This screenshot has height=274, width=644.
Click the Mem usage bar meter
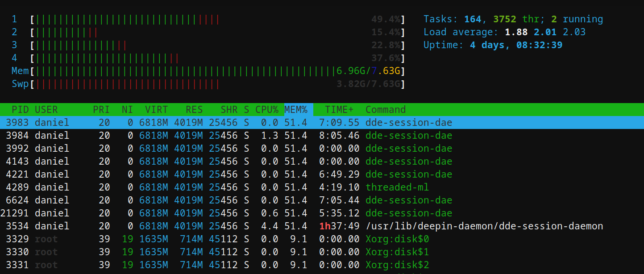[209, 71]
